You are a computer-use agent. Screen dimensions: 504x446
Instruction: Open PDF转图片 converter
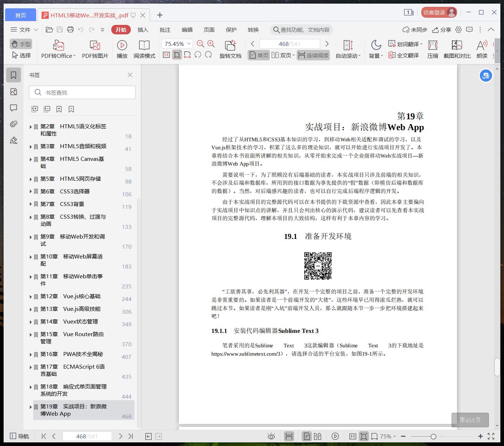pos(95,50)
